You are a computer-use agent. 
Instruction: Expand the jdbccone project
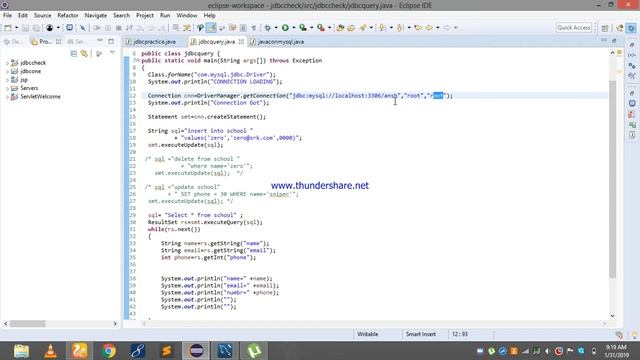tap(7, 71)
